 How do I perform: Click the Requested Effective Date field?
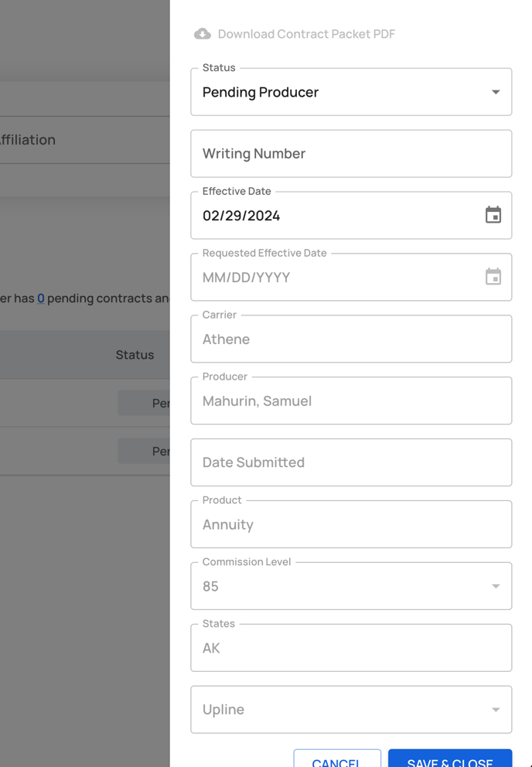tap(351, 277)
